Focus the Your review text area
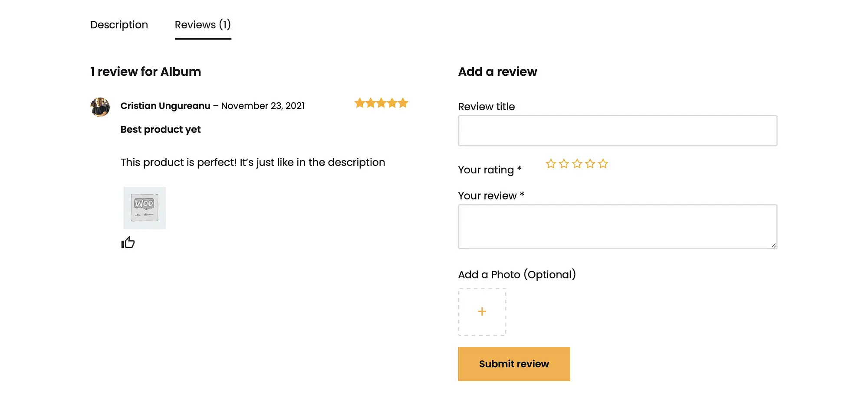This screenshot has width=868, height=401. [x=618, y=227]
